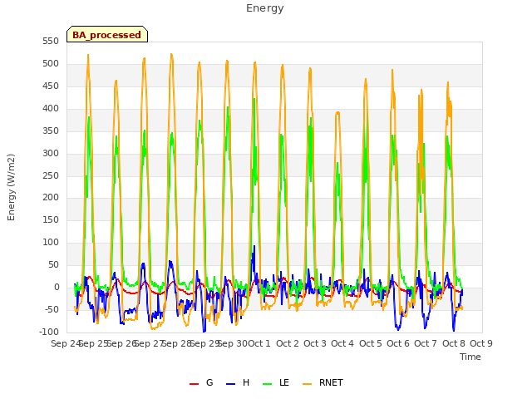This screenshot has height=399, width=532.
Task: Click the flat-topped RNET peak on Oct 4
Action: [337, 113]
